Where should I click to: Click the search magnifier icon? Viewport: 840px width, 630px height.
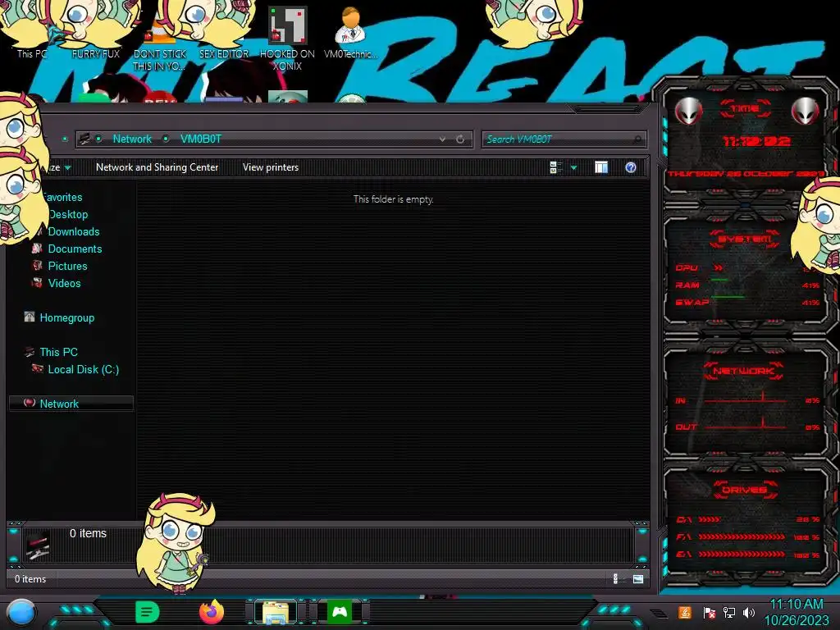(637, 139)
